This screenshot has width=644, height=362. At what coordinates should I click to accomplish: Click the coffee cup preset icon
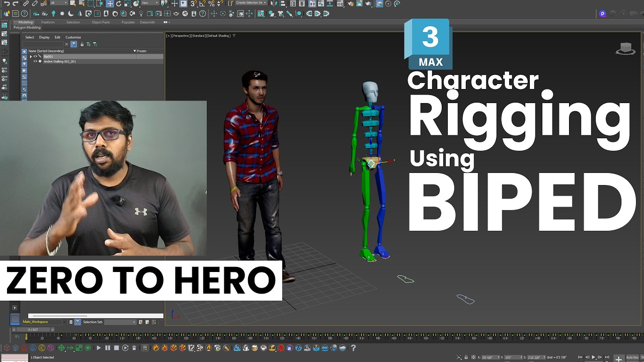[264, 348]
